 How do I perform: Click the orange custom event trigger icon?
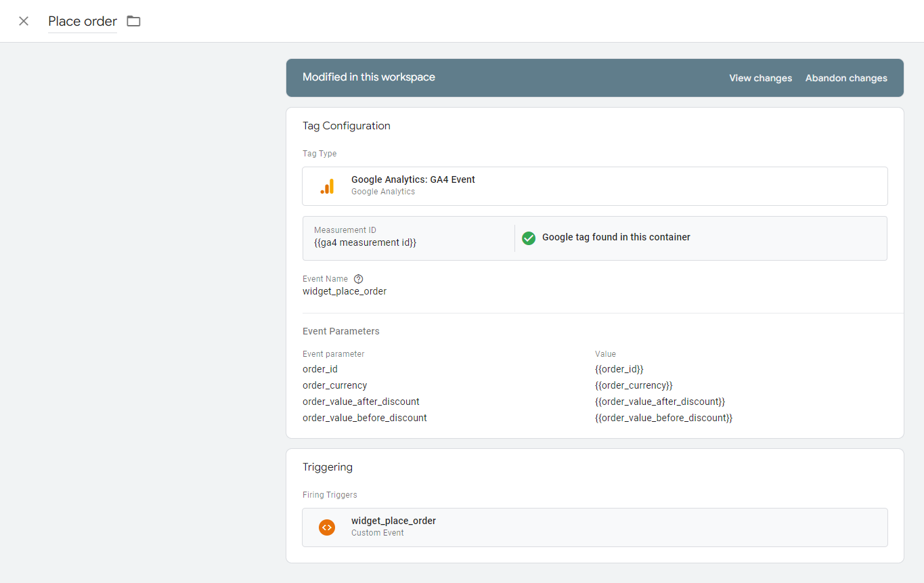coord(327,527)
